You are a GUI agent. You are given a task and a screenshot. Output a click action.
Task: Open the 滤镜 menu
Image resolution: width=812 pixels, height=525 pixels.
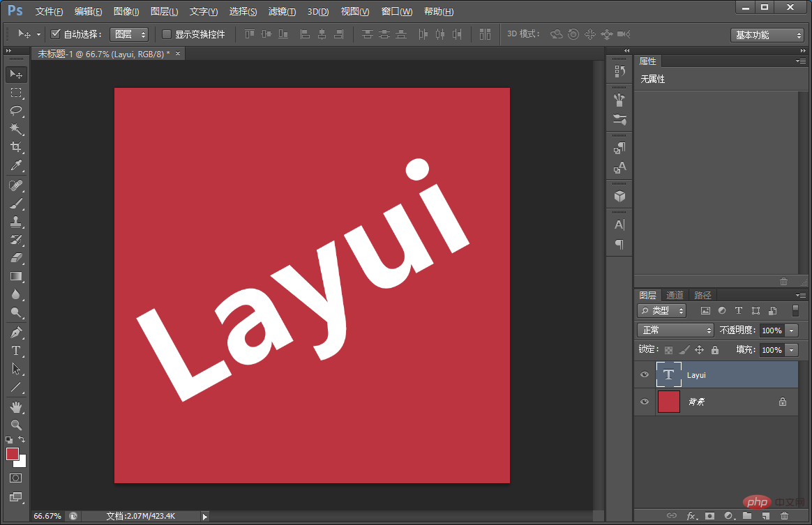coord(283,11)
